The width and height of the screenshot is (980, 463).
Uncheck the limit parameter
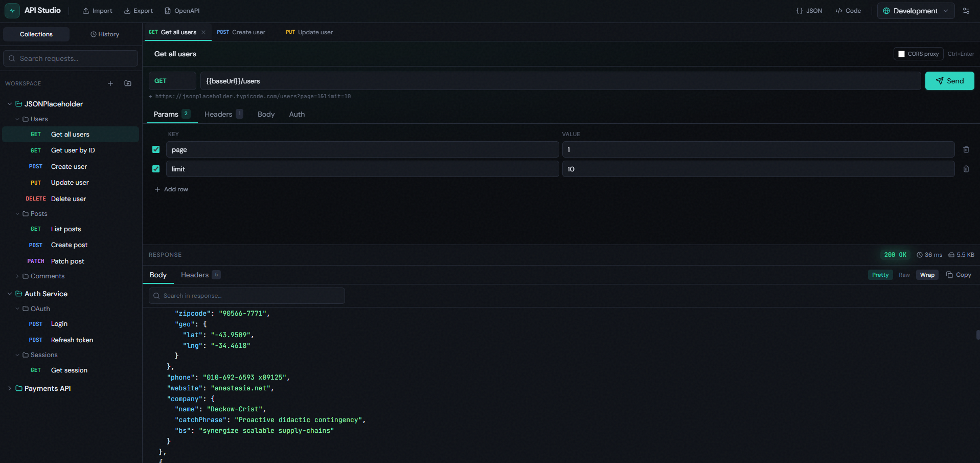pyautogui.click(x=156, y=169)
